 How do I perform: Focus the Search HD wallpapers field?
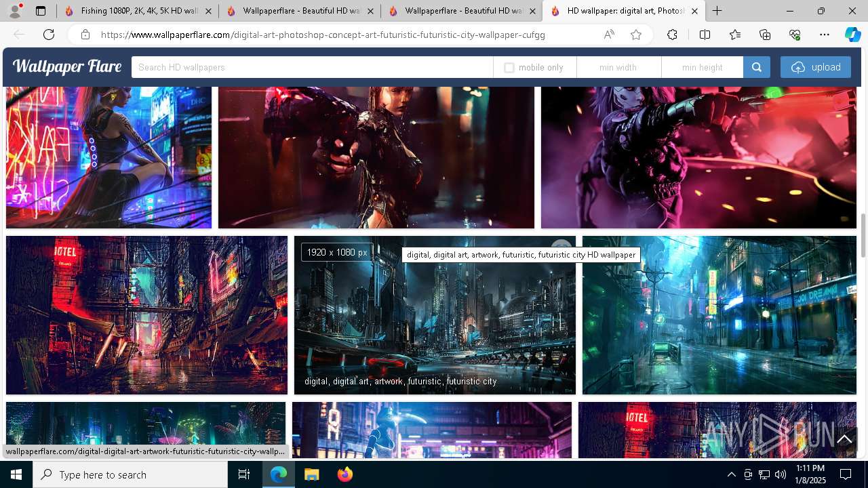pyautogui.click(x=312, y=67)
